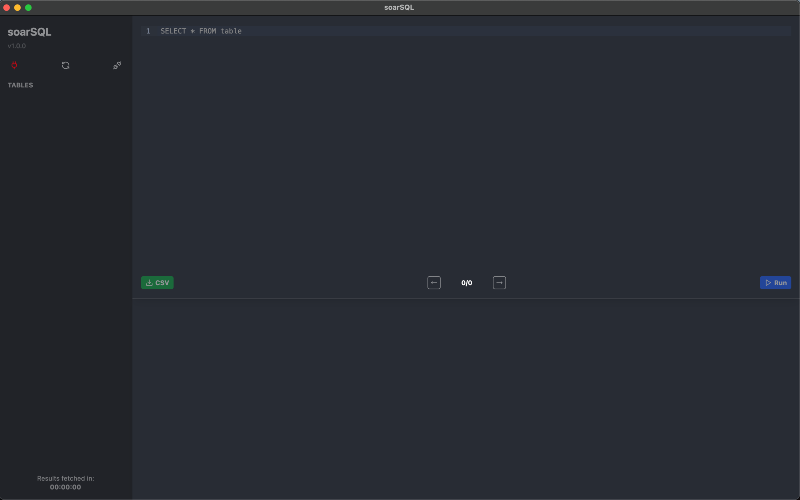Click the 00:00:00 fetch time value
This screenshot has width=800, height=500.
point(65,487)
